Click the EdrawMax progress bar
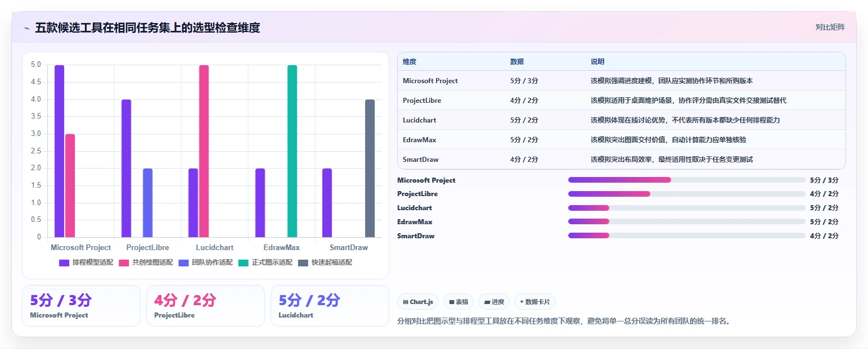The image size is (868, 349). [x=687, y=221]
